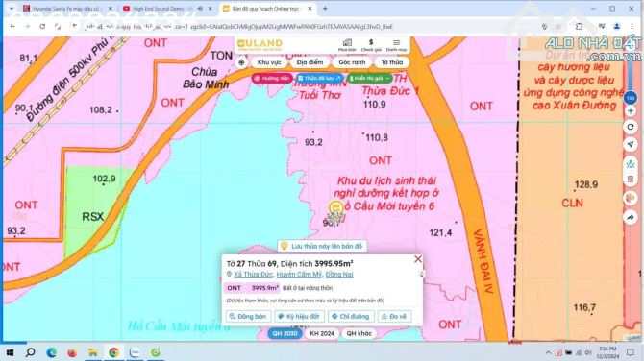The image size is (644, 361).
Task: Close the parcel info popup
Action: [x=418, y=259]
